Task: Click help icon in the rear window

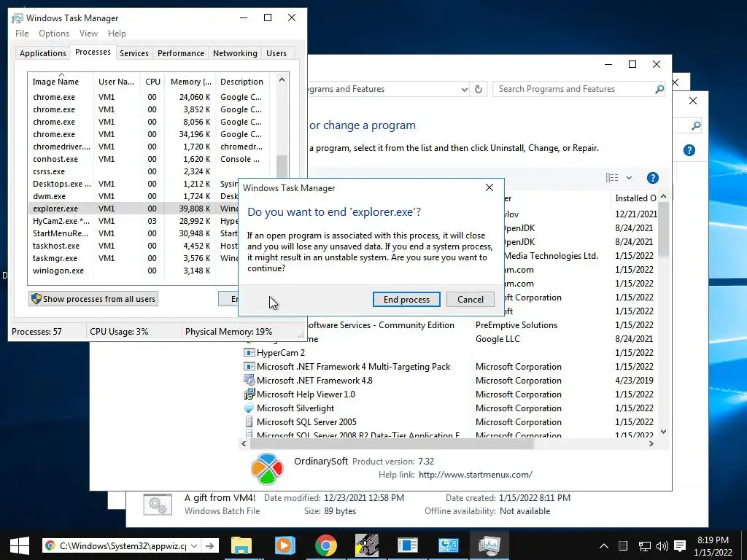Action: pos(689,150)
